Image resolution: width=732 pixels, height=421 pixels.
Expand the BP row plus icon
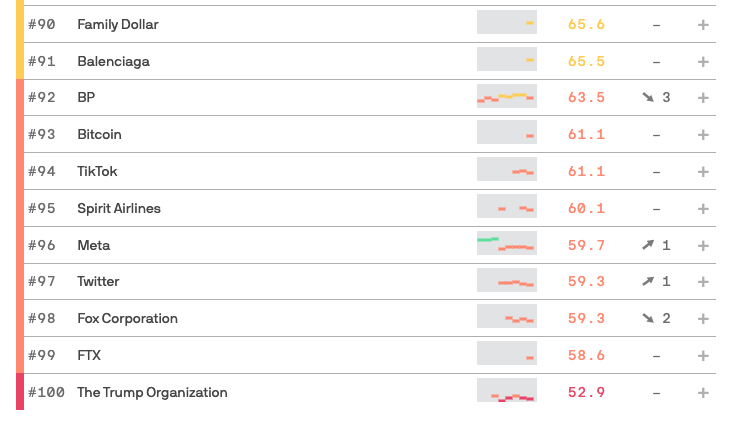[703, 98]
